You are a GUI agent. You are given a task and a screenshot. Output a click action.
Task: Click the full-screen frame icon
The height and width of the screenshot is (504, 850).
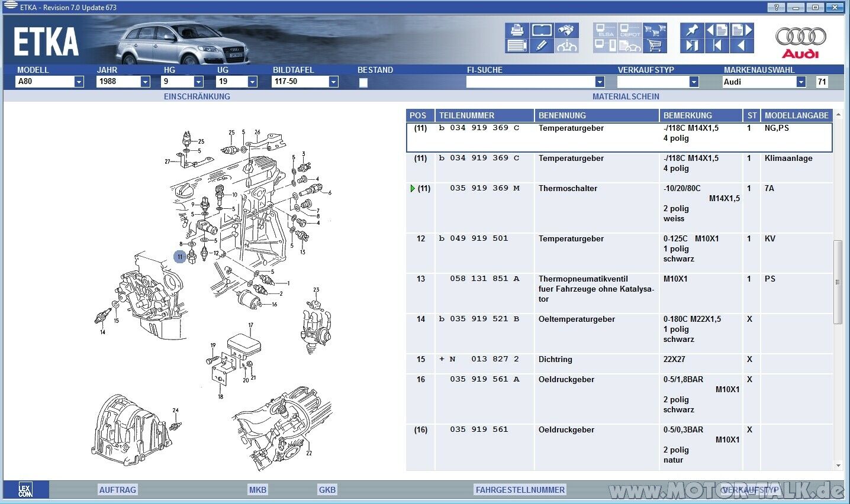click(x=542, y=30)
